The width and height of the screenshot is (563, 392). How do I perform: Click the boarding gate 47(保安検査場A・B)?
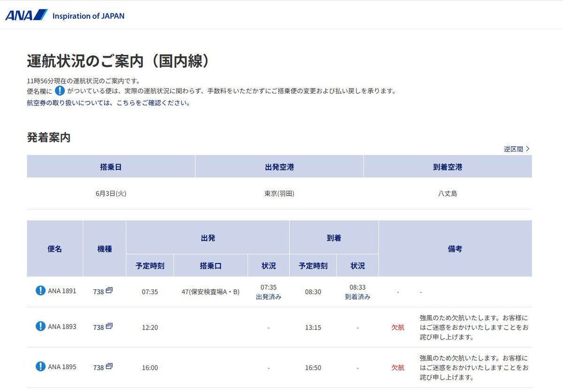coord(210,292)
